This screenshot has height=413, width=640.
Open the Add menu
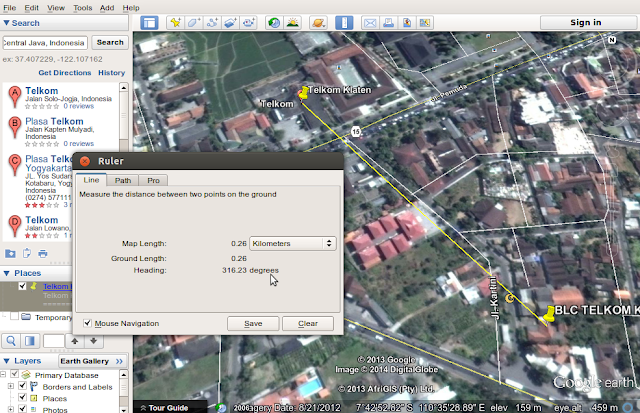click(x=107, y=8)
